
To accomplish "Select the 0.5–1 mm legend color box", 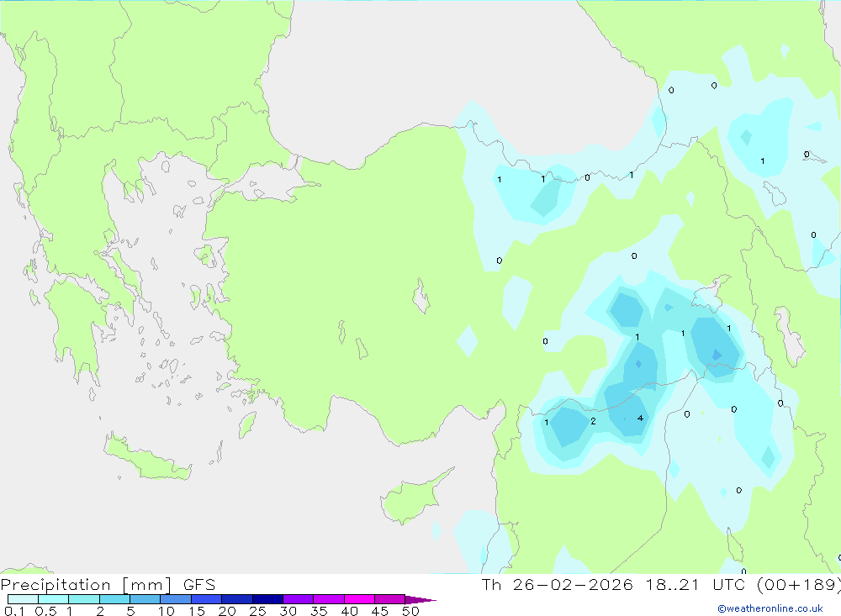I will pyautogui.click(x=54, y=599).
